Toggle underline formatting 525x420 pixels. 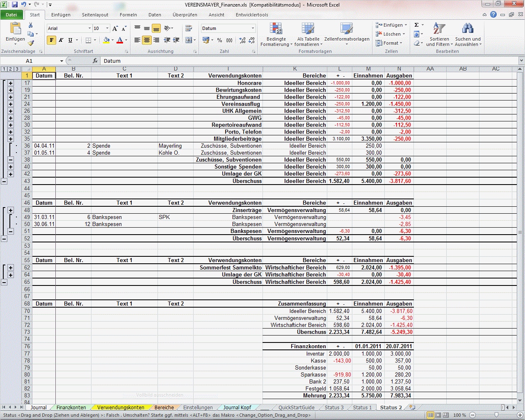coord(70,40)
